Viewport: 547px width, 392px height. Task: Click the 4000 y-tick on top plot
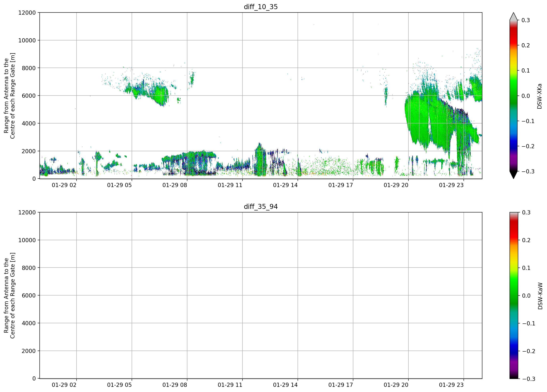29,123
